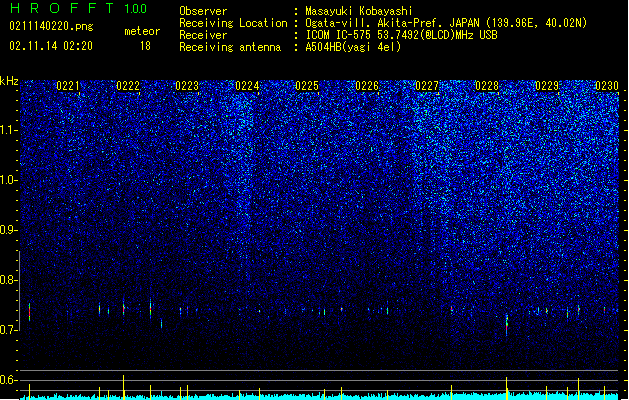Click time marker 0228
Screen dimensions: 629x400
click(487, 86)
